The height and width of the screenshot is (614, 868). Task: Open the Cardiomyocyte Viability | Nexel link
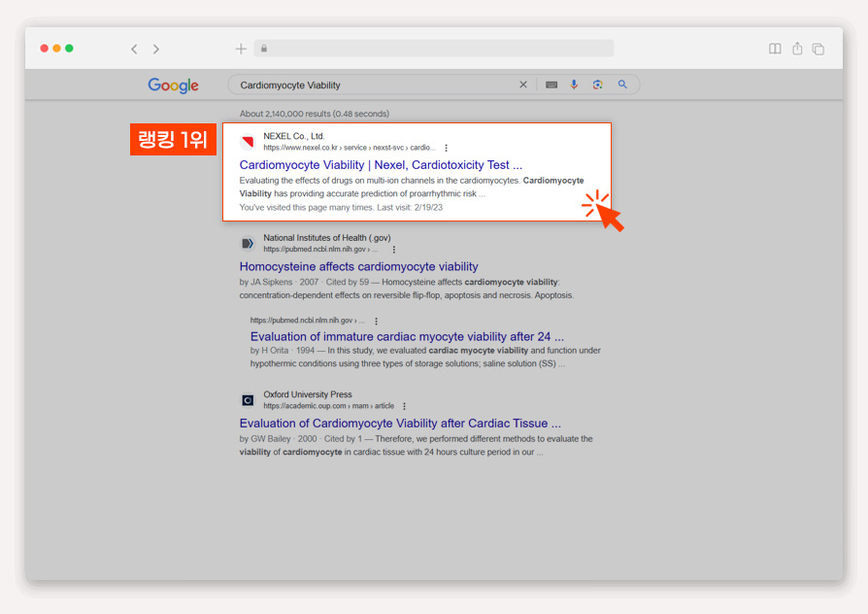point(381,165)
